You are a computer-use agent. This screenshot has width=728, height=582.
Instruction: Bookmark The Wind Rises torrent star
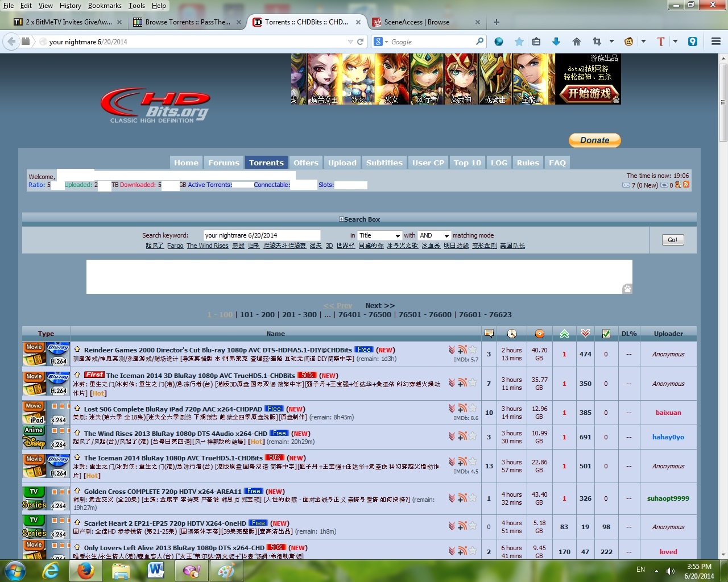coord(473,436)
